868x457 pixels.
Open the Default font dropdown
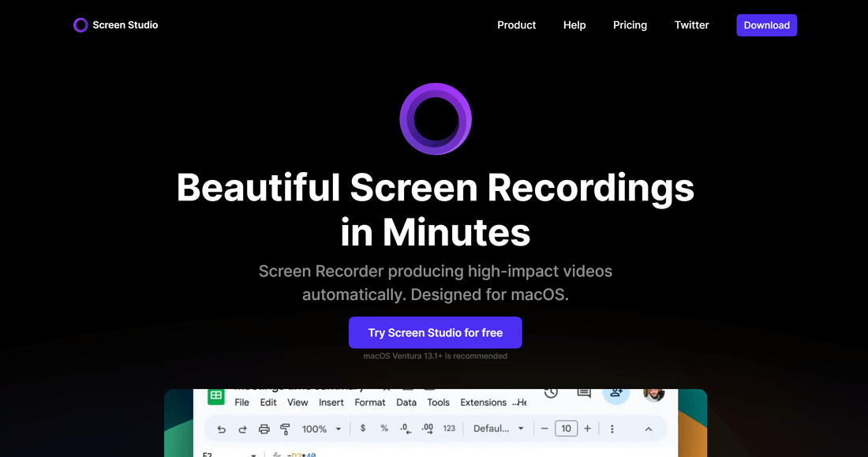coord(498,429)
